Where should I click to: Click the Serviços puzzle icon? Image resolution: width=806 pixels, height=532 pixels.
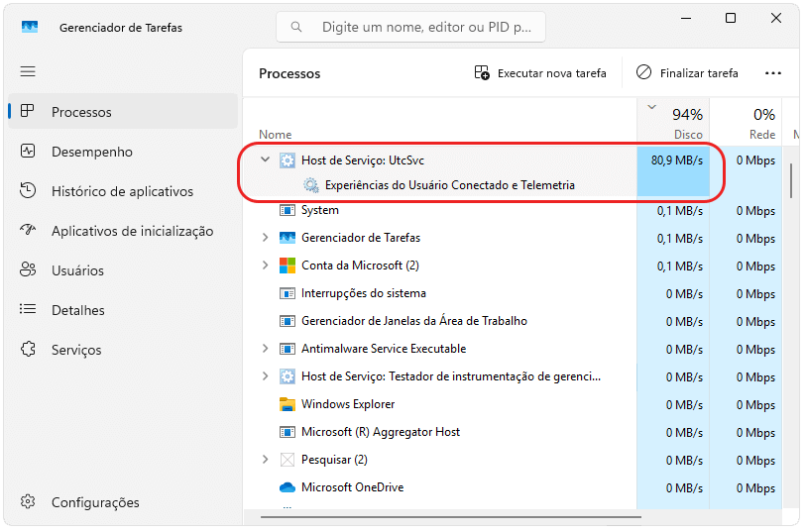point(28,349)
